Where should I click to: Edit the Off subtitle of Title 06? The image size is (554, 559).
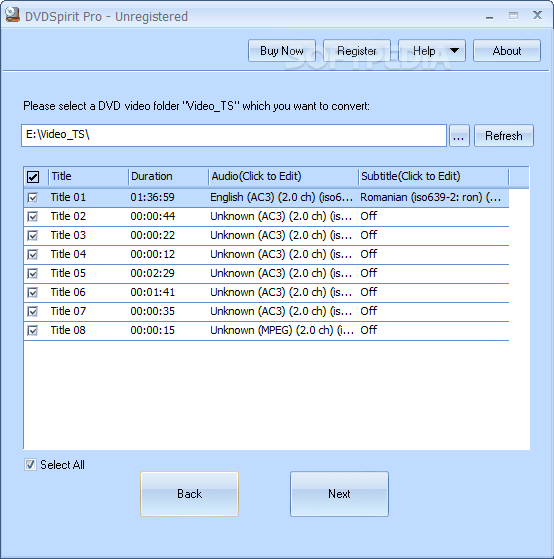coord(369,292)
